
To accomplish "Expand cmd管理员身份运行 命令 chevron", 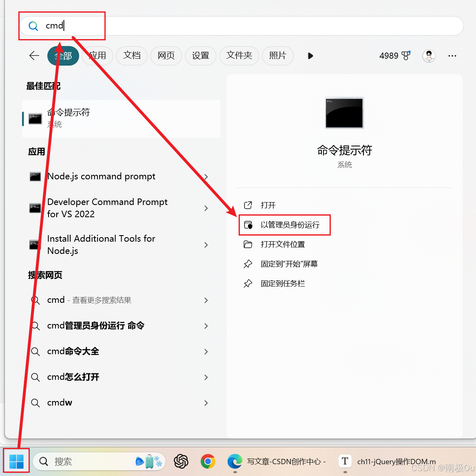I will click(206, 326).
